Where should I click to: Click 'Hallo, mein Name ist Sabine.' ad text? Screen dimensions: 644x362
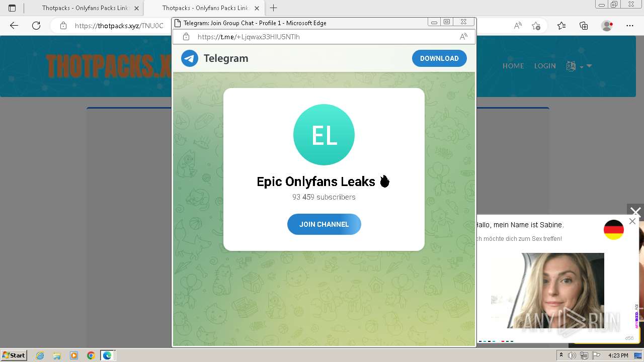(x=520, y=225)
